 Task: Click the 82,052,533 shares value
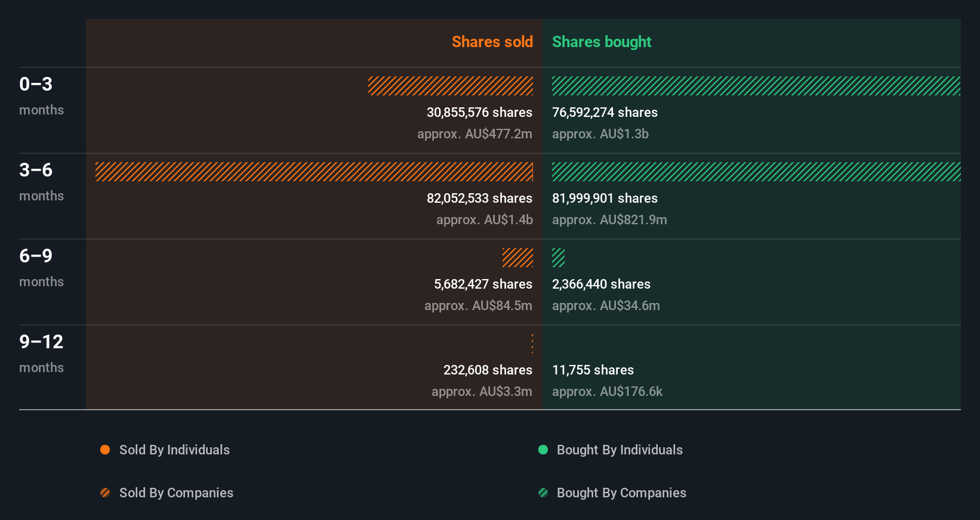pos(479,198)
